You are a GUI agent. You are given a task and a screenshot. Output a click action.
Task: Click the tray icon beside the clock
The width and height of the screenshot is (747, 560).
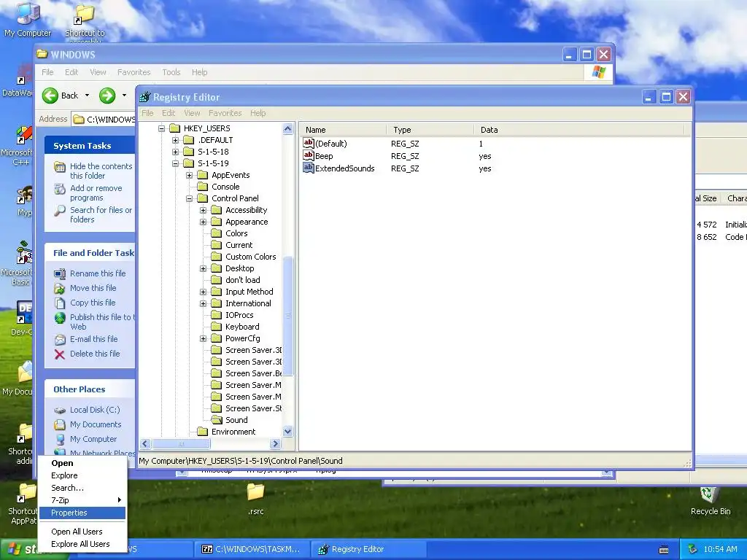pos(693,549)
